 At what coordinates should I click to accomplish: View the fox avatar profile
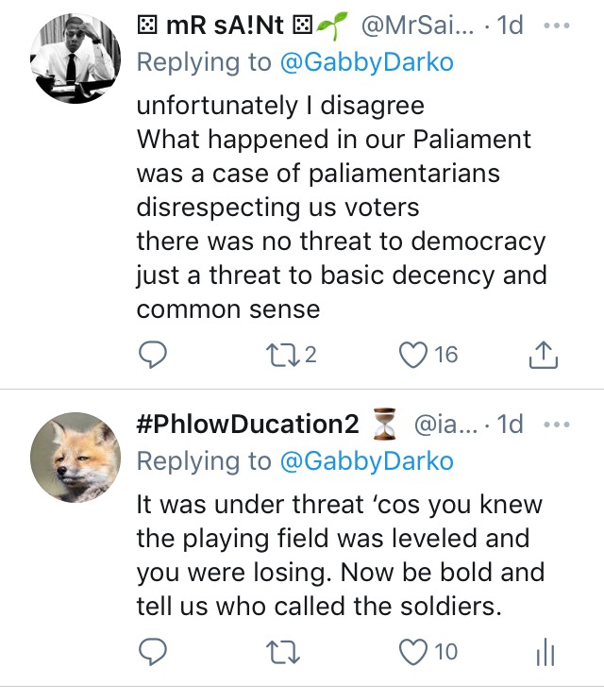(75, 458)
